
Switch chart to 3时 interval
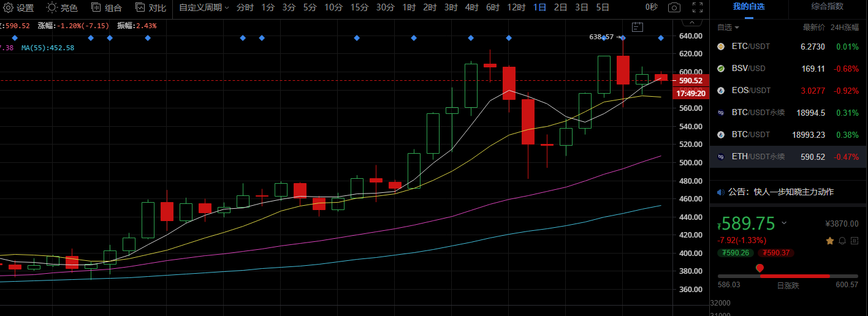[x=451, y=8]
